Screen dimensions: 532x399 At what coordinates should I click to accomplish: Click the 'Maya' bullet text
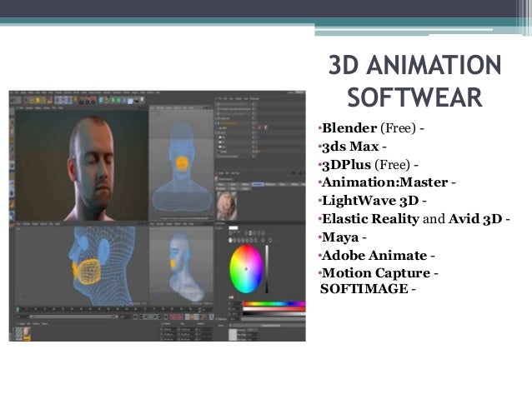pos(340,237)
